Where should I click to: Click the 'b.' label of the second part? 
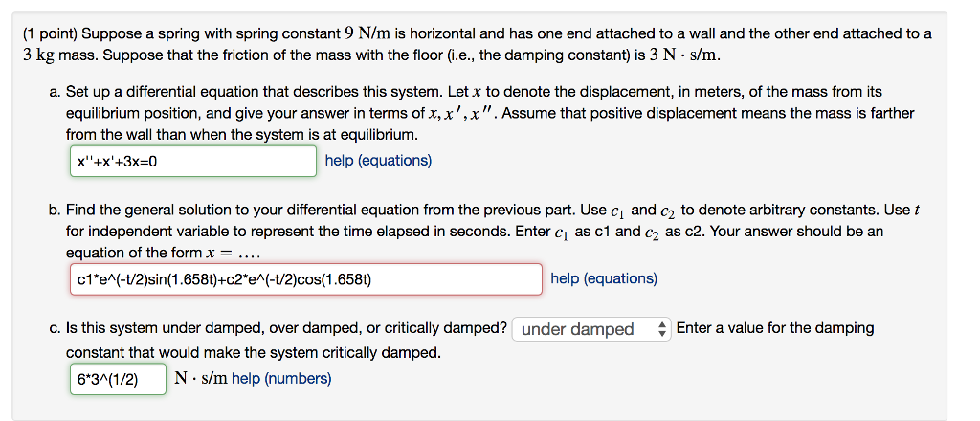pyautogui.click(x=56, y=210)
